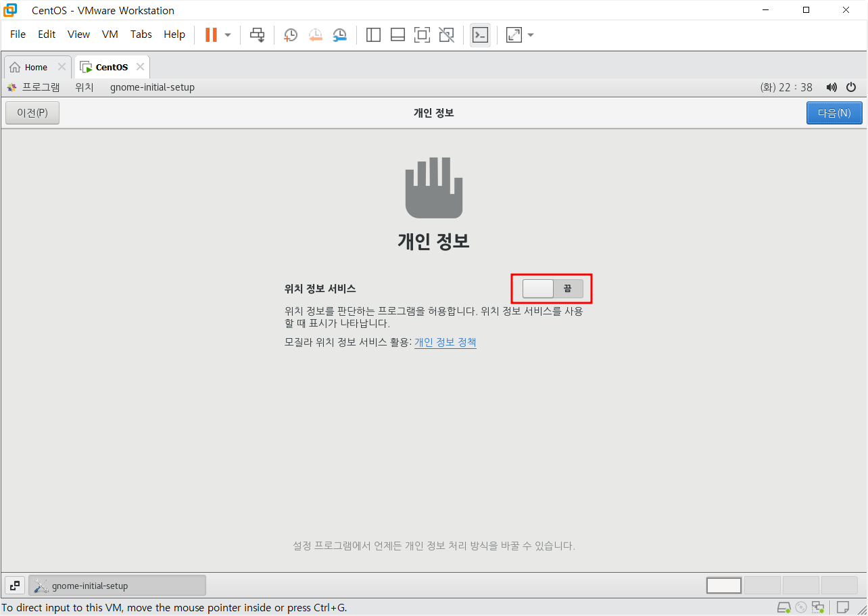Image resolution: width=868 pixels, height=616 pixels.
Task: Close the CentOS tab
Action: [140, 67]
